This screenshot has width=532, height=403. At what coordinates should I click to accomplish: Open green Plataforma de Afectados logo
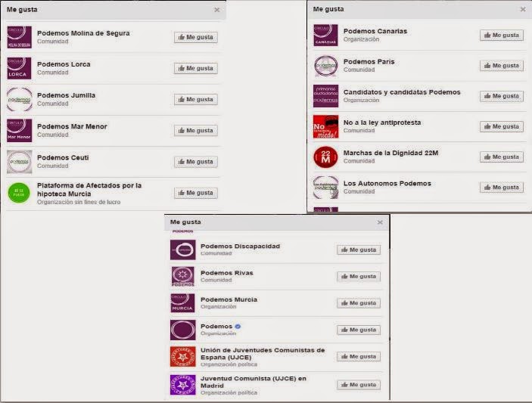click(19, 193)
